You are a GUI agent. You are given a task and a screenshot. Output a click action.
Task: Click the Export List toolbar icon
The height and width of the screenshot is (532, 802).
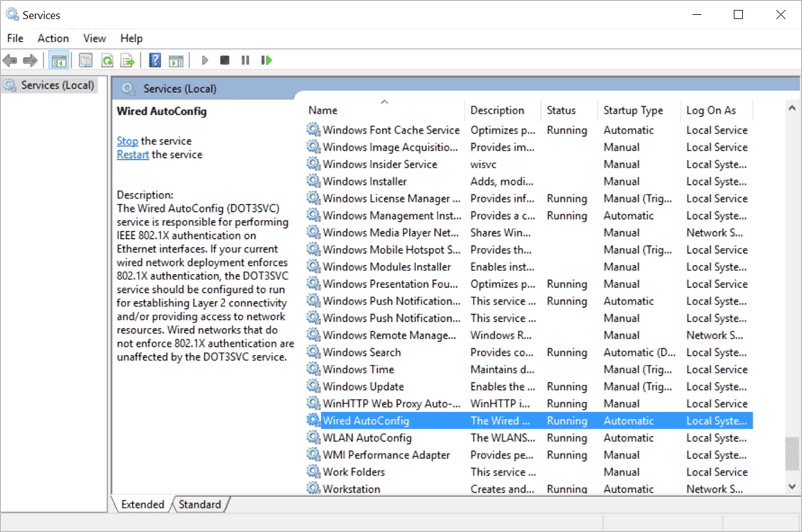(x=127, y=60)
